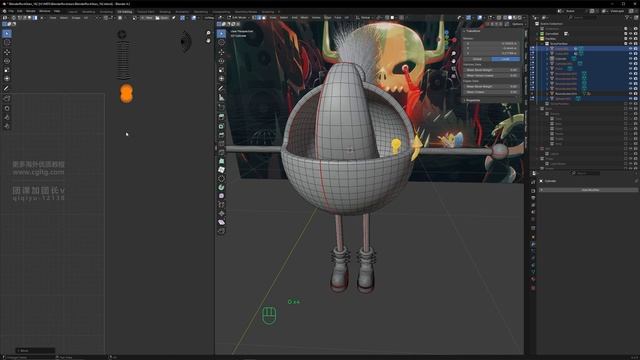
Task: Hide the Cylinder object in outliner
Action: click(x=631, y=59)
